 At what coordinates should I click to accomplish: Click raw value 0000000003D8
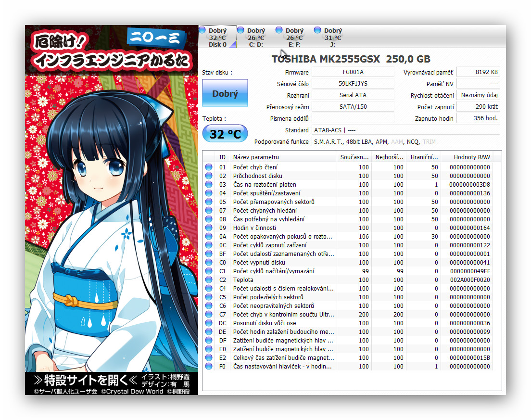coord(470,184)
